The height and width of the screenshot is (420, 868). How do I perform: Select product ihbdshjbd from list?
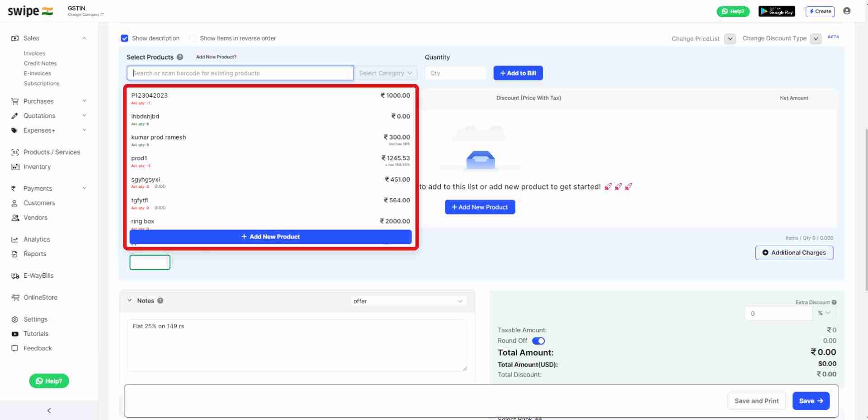pos(270,120)
